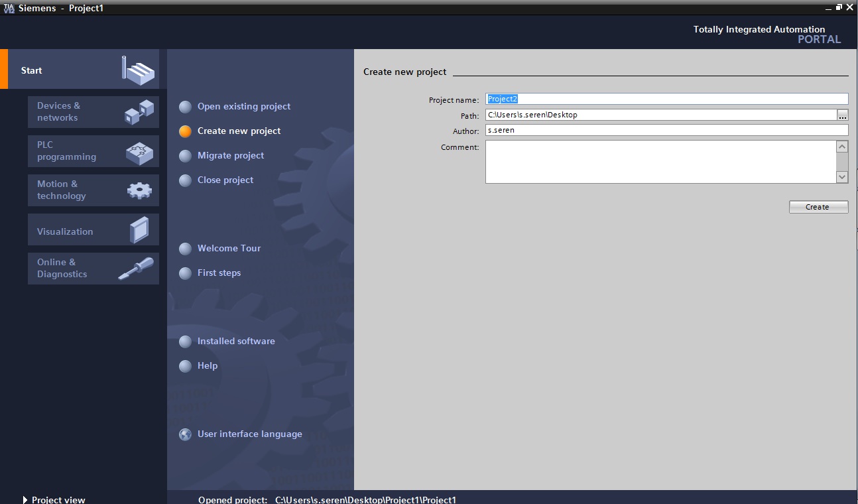This screenshot has height=504, width=858.
Task: Select the Open existing project bullet
Action: pyautogui.click(x=186, y=107)
